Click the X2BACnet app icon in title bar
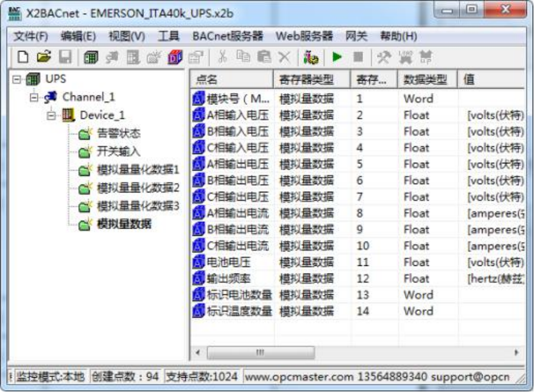Viewport: 534px width, 392px height. pos(15,13)
